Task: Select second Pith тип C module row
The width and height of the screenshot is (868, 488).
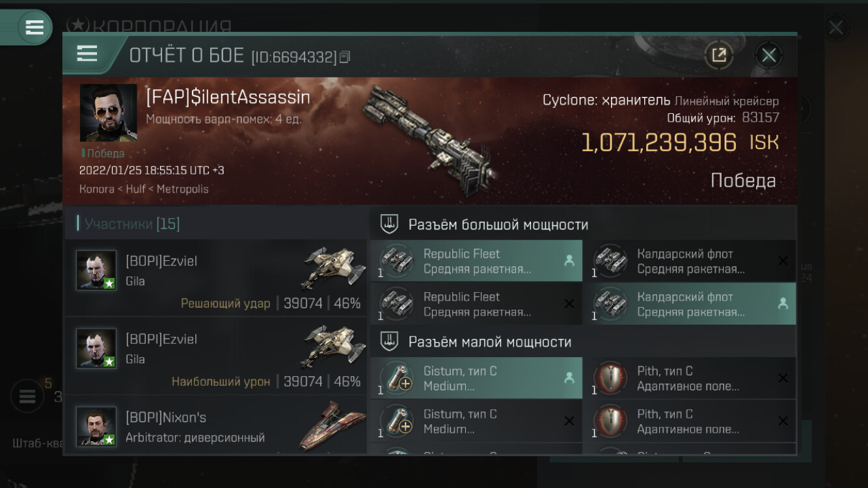Action: [690, 421]
